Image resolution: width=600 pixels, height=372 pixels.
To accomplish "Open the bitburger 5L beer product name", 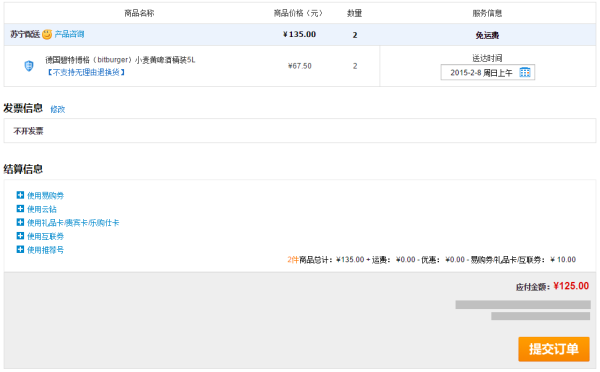I will 120,60.
